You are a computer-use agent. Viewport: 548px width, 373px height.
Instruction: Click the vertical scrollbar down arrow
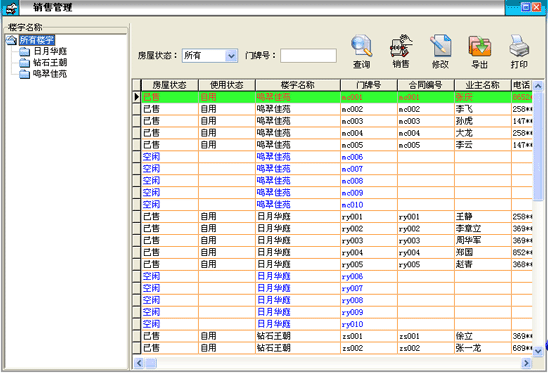click(x=538, y=351)
